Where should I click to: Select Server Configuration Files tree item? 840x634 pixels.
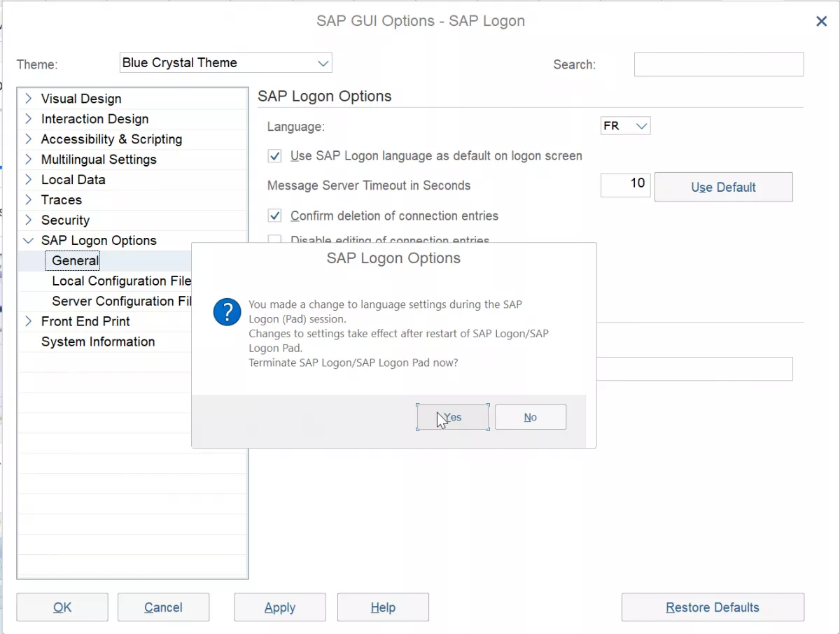pos(122,302)
